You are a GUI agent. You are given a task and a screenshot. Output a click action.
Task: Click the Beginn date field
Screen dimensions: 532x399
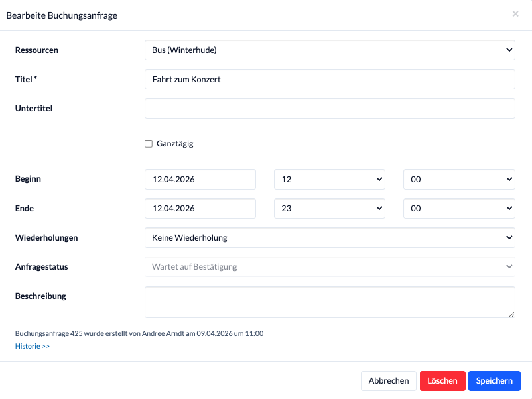click(x=200, y=179)
